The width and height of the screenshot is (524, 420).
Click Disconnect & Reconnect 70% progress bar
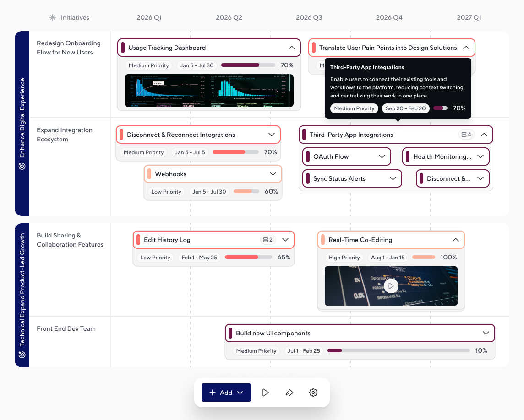click(235, 152)
